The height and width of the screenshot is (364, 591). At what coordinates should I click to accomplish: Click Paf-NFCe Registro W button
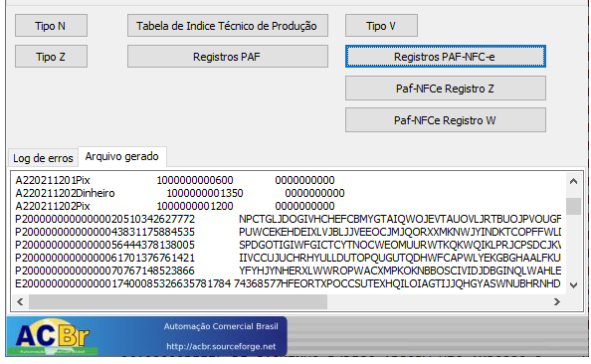445,119
